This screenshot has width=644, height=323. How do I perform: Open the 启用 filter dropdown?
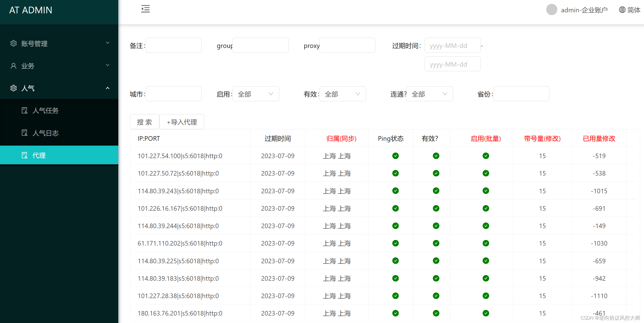click(256, 94)
